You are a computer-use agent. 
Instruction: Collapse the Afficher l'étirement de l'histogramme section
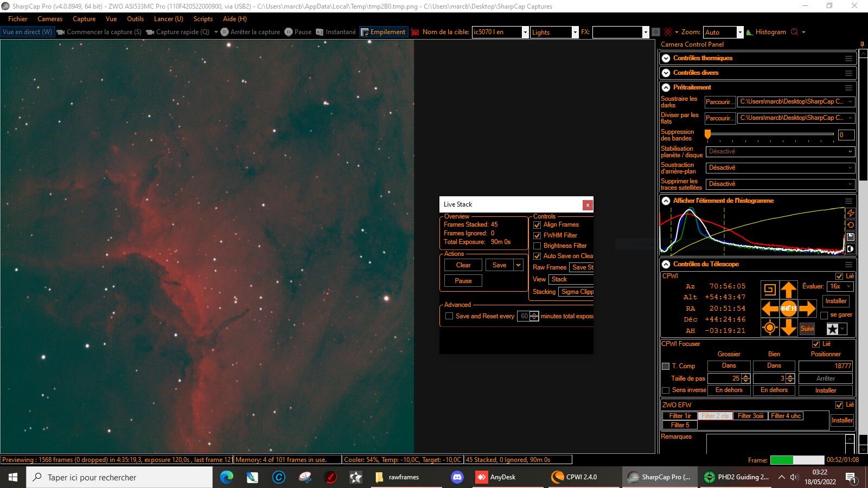(666, 201)
